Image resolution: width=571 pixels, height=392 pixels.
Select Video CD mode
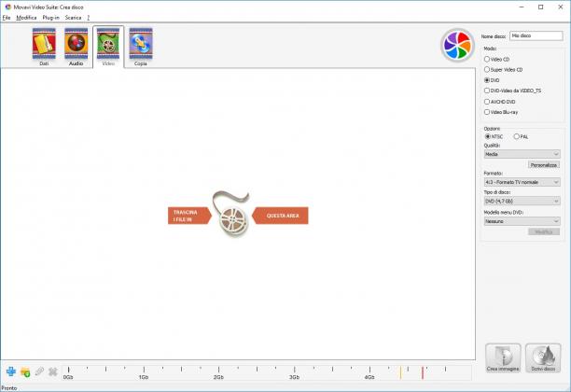coord(496,59)
